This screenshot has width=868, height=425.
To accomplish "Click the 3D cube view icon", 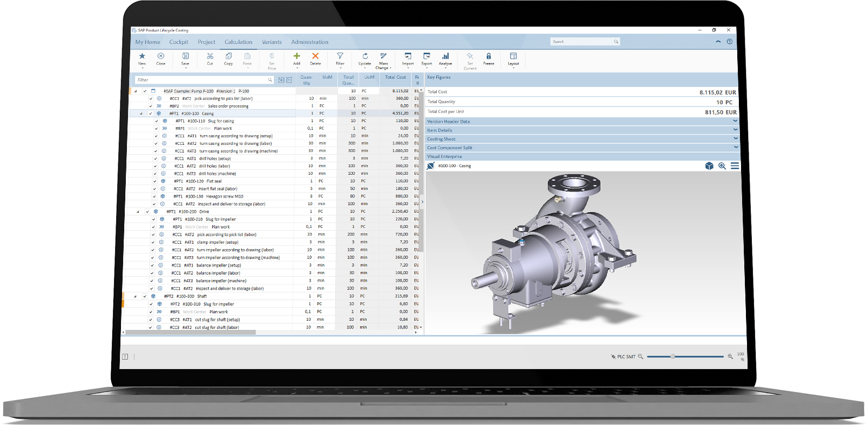I will pos(709,166).
